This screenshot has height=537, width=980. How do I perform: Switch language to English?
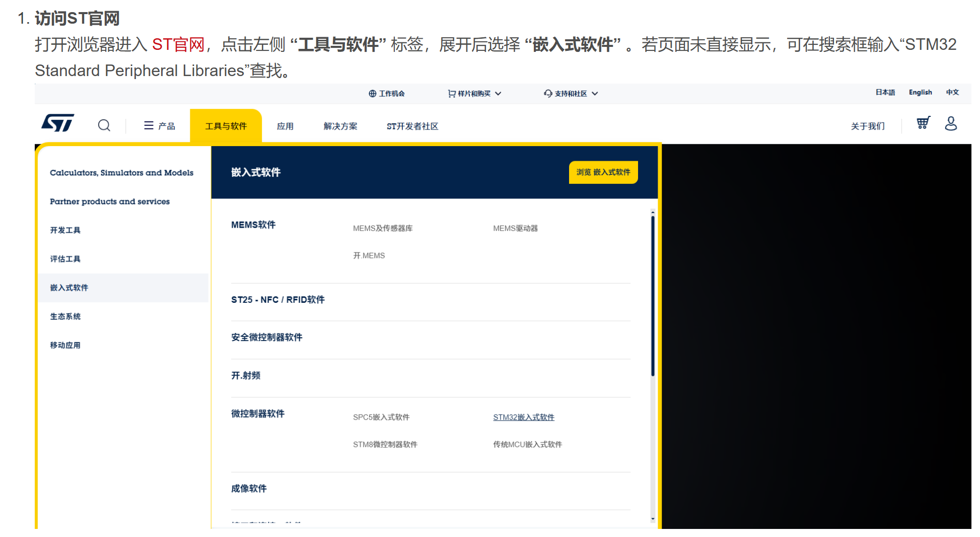(920, 92)
